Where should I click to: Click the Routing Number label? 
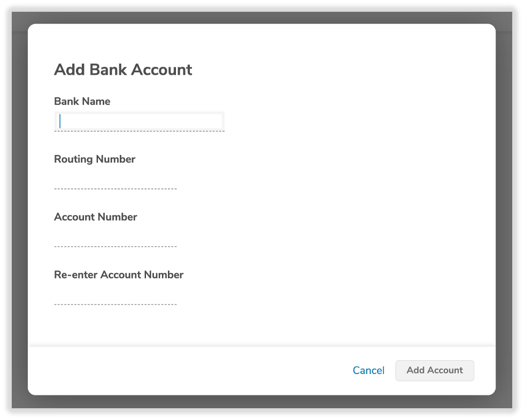(94, 159)
